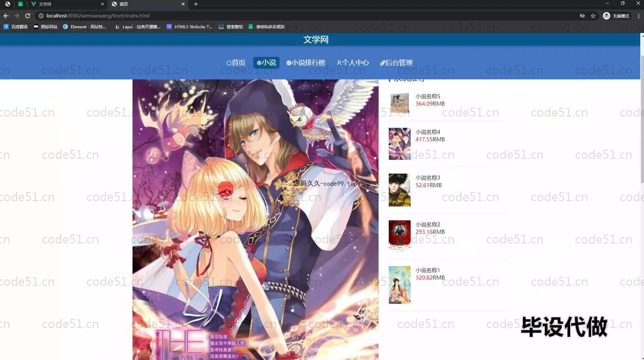Viewport: 644px width, 360px height.
Task: Reload the page with the refresh icon
Action: click(x=28, y=16)
